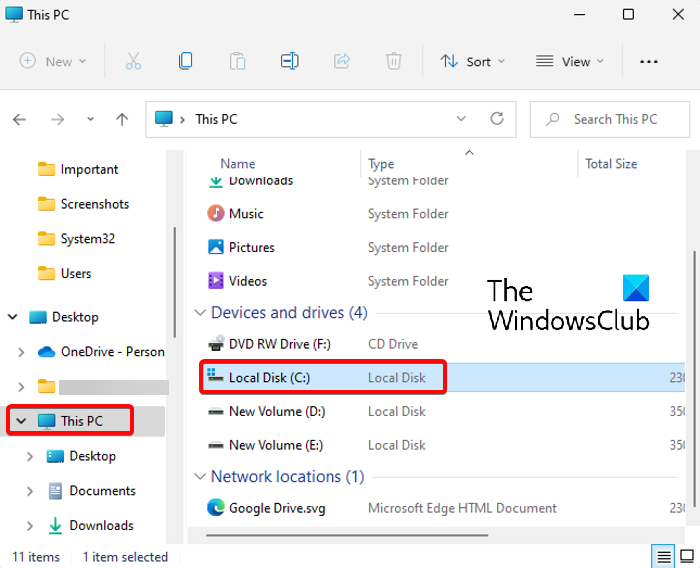Sort by the Total Size column header
Screen dimensions: 700x568
click(x=611, y=163)
